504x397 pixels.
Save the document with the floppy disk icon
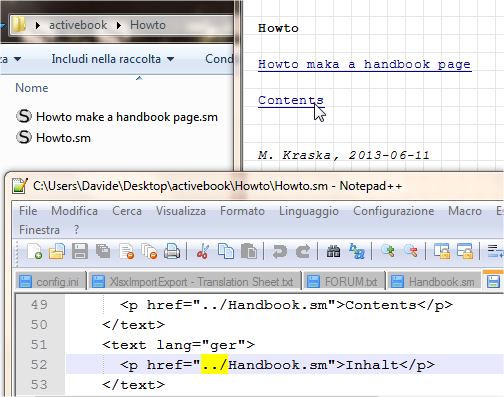[80, 251]
